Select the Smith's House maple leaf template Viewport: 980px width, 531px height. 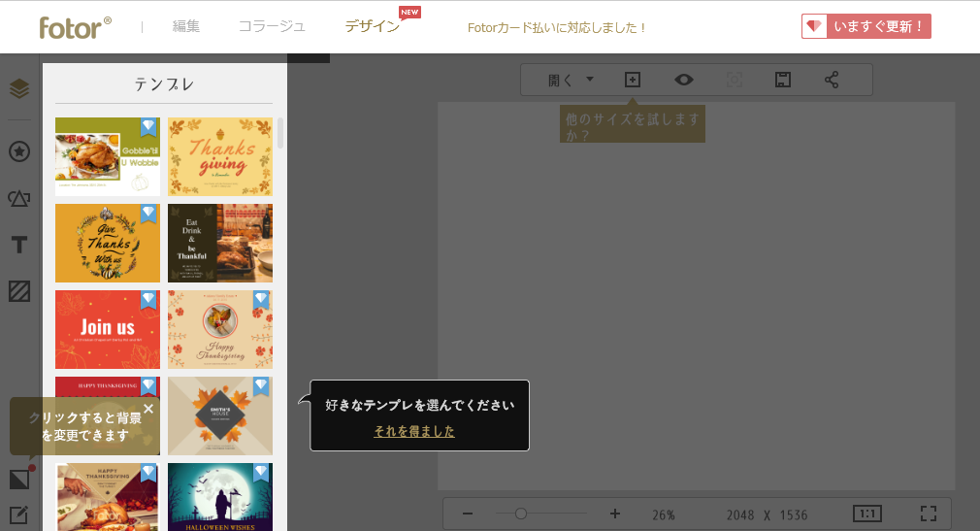(x=220, y=415)
